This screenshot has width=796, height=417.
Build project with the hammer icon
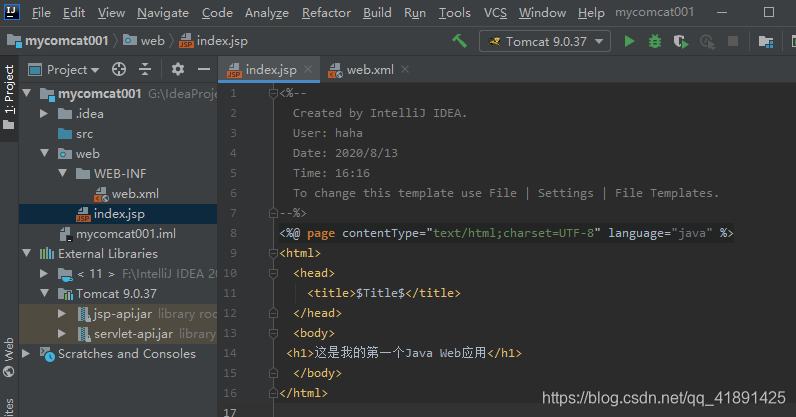point(459,41)
